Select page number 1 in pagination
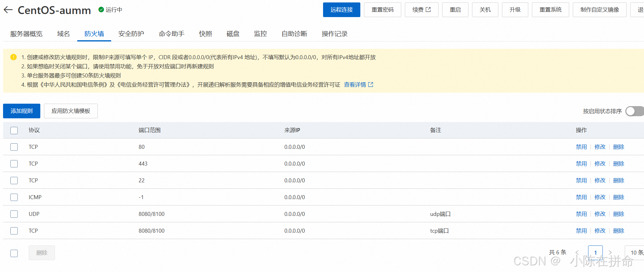Viewport: 644px width, 272px height. [x=595, y=252]
